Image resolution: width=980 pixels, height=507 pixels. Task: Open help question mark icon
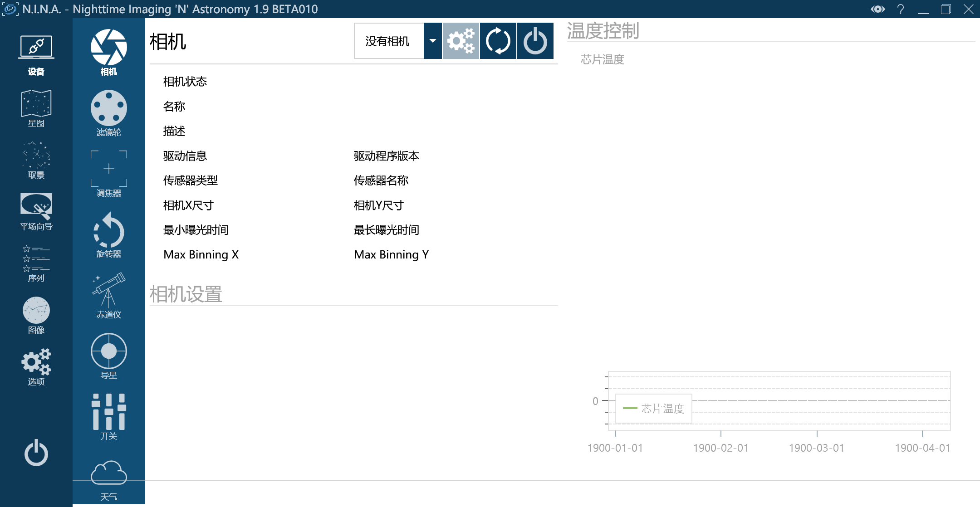(x=901, y=9)
